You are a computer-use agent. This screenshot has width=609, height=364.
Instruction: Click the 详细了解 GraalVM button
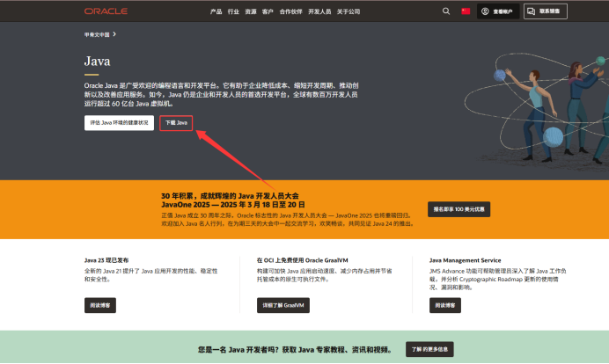point(283,305)
